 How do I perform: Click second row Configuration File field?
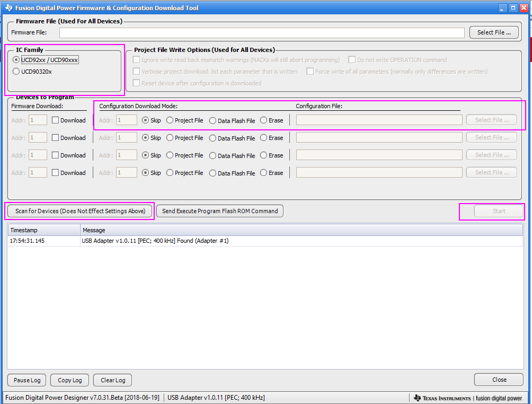pos(379,137)
